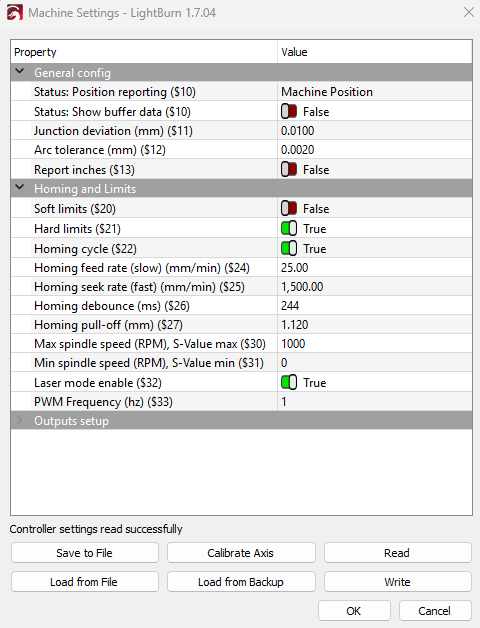Collapse the General config section
The image size is (480, 628).
pyautogui.click(x=20, y=72)
